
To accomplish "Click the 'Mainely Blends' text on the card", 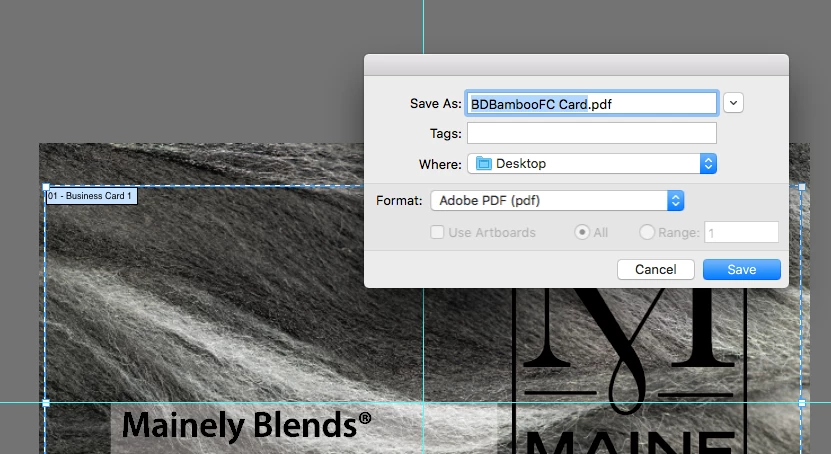I will point(246,425).
